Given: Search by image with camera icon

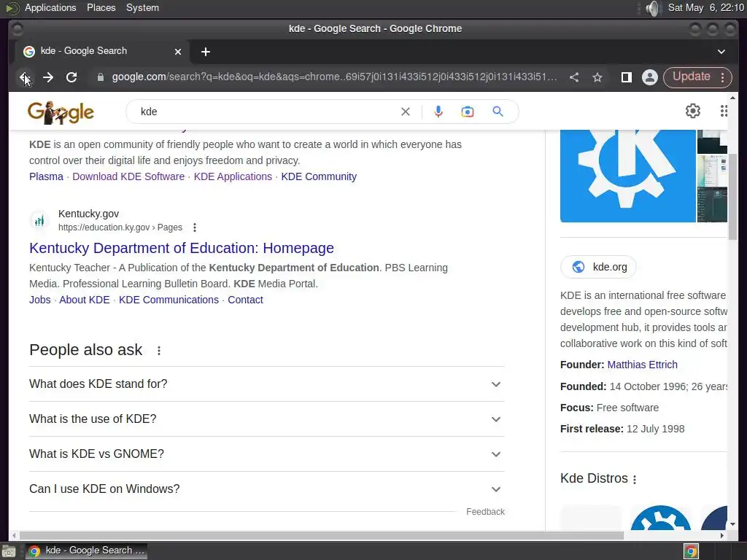Looking at the screenshot, I should [x=468, y=112].
